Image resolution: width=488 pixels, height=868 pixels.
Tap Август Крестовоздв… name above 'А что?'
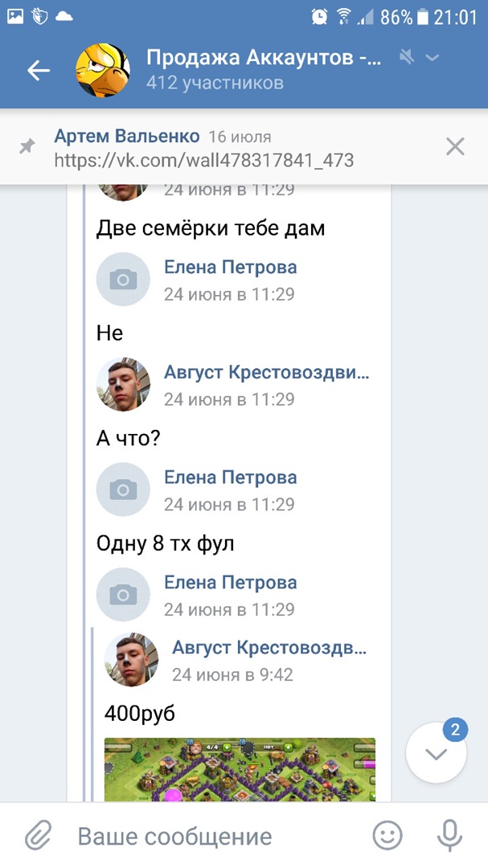tap(266, 373)
